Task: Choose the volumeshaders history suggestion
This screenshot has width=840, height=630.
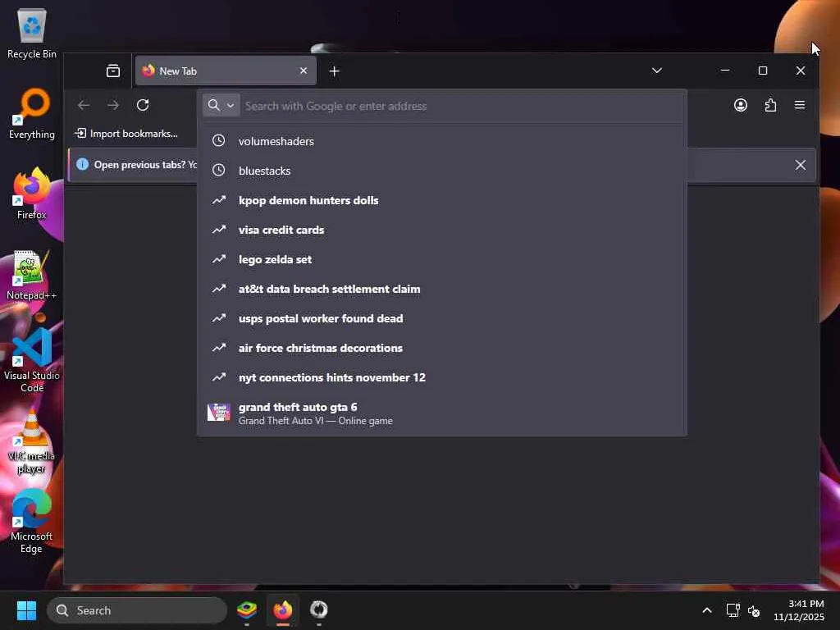Action: point(442,141)
